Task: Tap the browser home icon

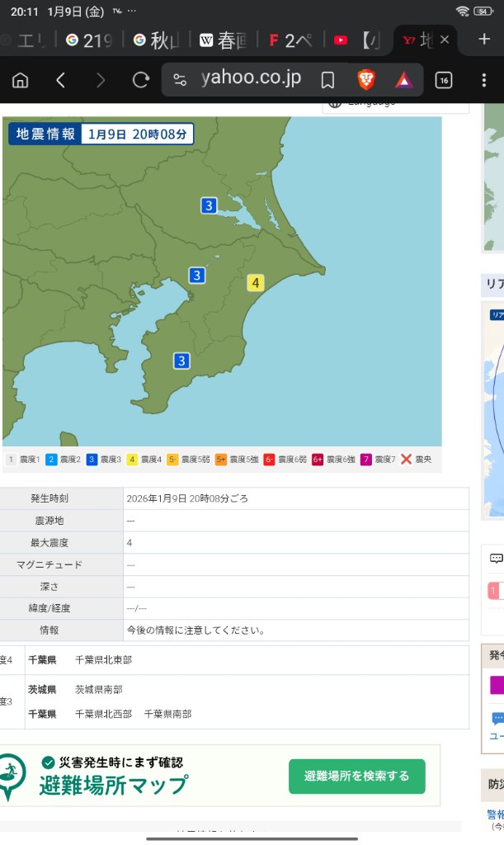Action: [x=21, y=80]
